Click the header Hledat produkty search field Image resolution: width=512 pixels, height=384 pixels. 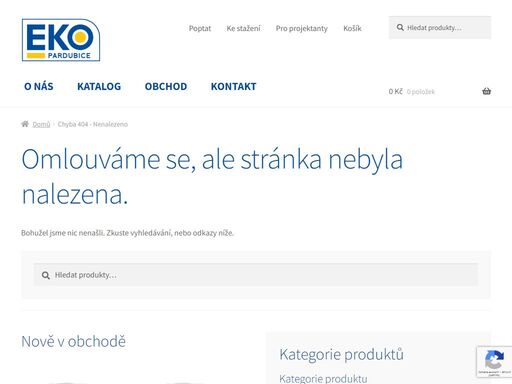[x=440, y=28]
